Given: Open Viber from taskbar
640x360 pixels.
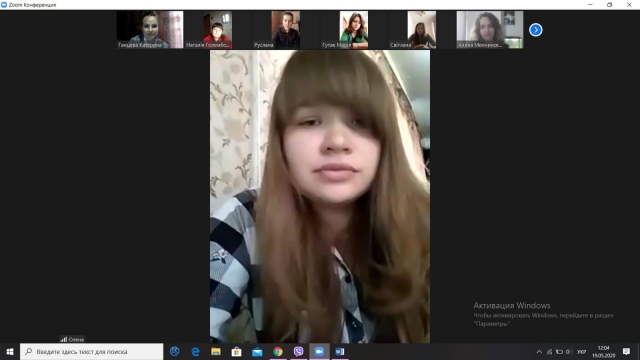Looking at the screenshot, I should [x=298, y=351].
